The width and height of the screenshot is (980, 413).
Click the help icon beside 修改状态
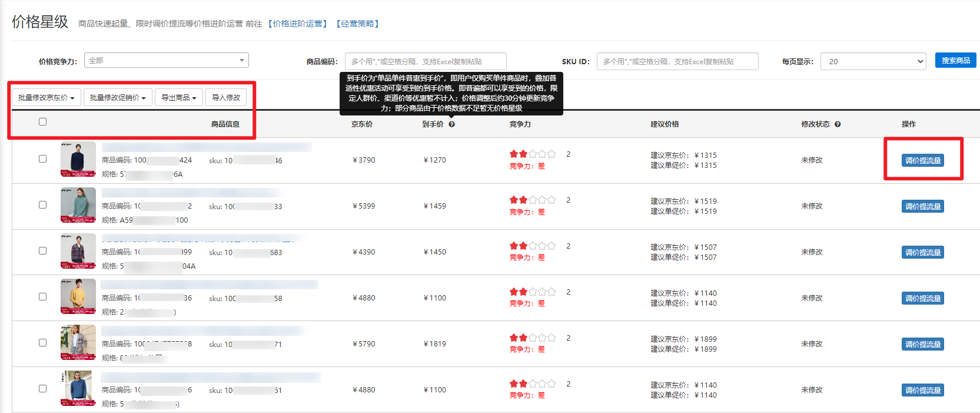pos(838,124)
